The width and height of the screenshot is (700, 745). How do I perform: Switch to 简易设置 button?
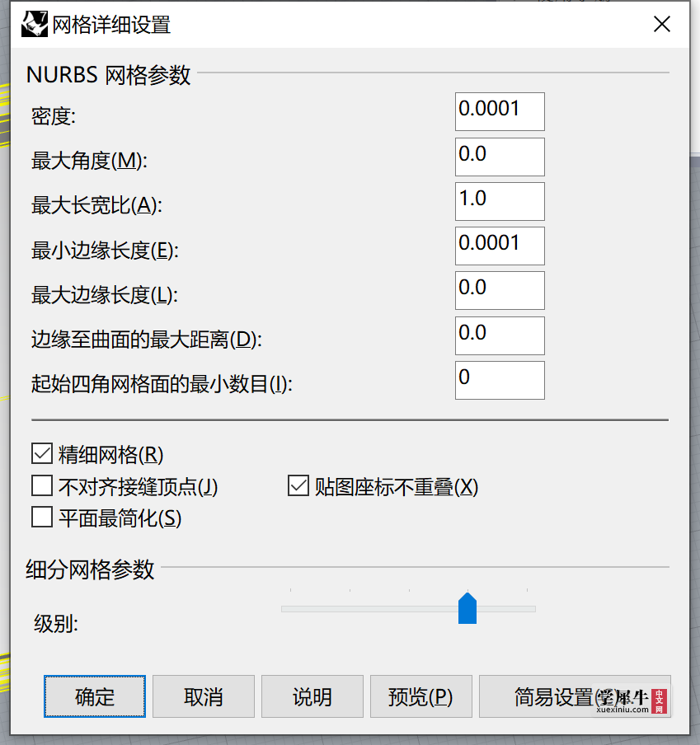pyautogui.click(x=575, y=696)
